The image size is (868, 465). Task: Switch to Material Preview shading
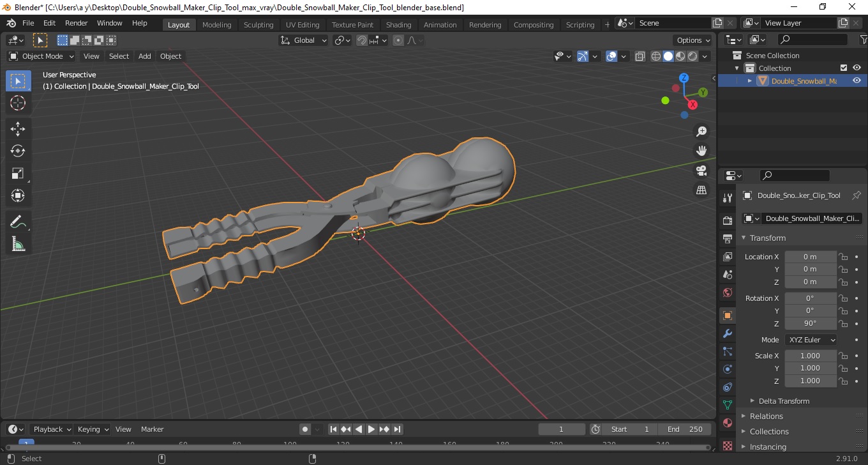click(680, 56)
